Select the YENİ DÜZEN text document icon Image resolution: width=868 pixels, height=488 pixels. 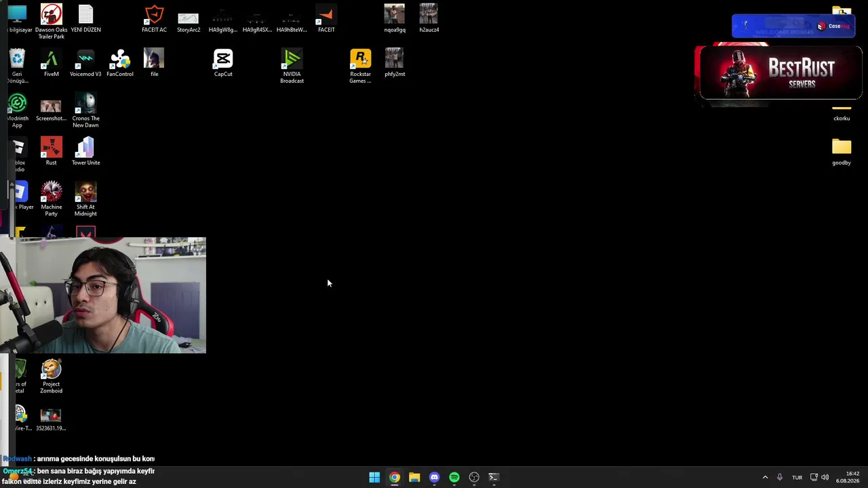85,18
